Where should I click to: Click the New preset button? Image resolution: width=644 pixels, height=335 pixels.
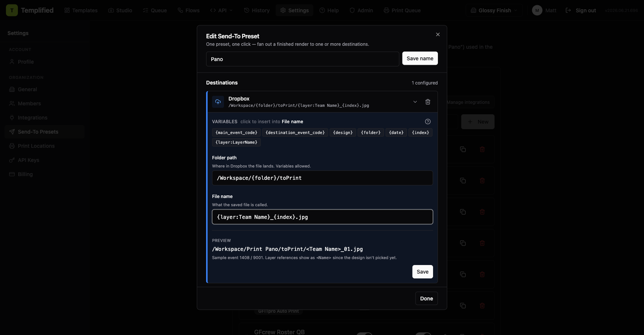(x=478, y=122)
